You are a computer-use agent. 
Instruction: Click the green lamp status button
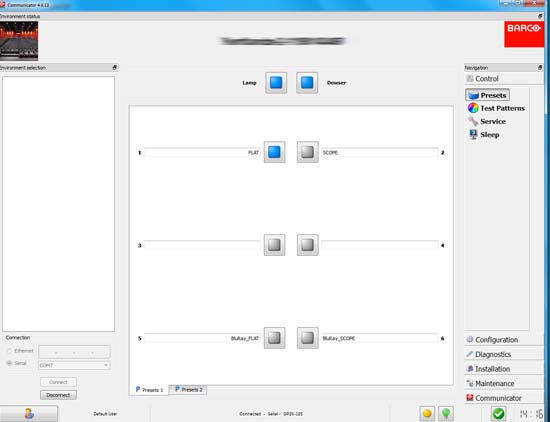446,413
